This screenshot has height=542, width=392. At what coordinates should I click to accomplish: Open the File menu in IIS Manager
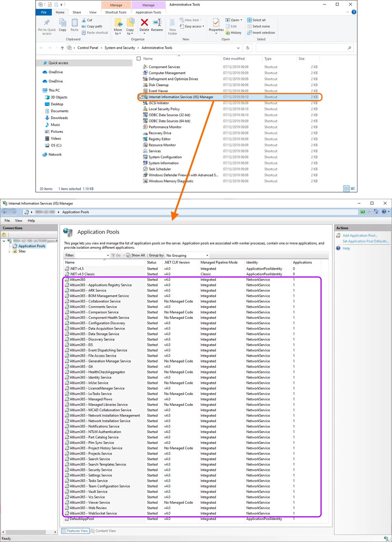[7, 221]
